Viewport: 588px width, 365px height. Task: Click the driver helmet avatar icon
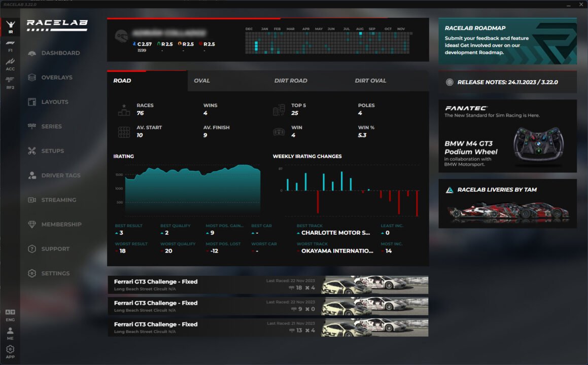(x=121, y=36)
